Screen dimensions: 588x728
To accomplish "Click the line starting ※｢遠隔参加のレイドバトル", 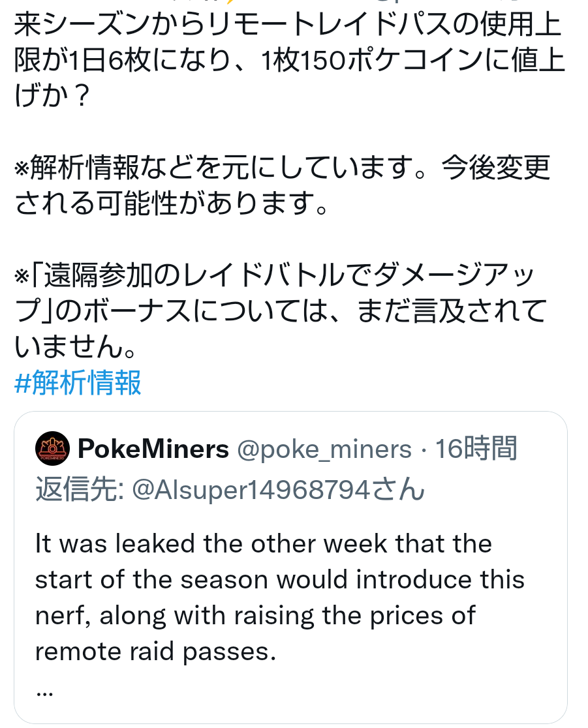I will 275,276.
